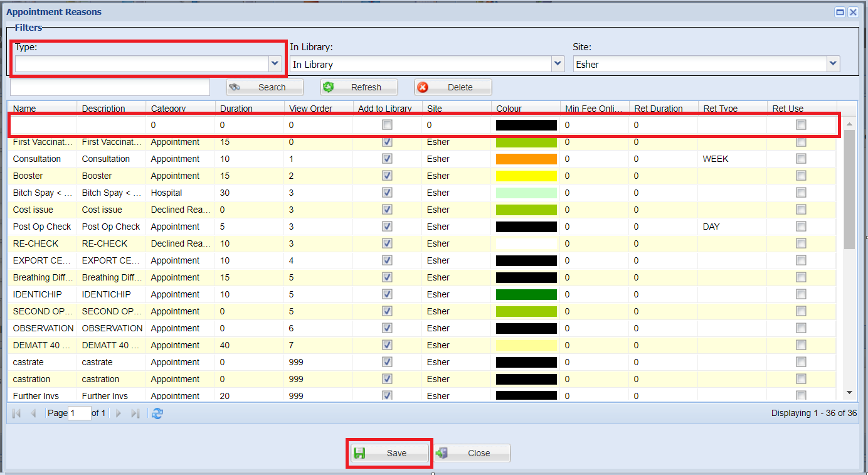Screen dimensions: 868x475
Task: Select the castration name cell
Action: 42,379
